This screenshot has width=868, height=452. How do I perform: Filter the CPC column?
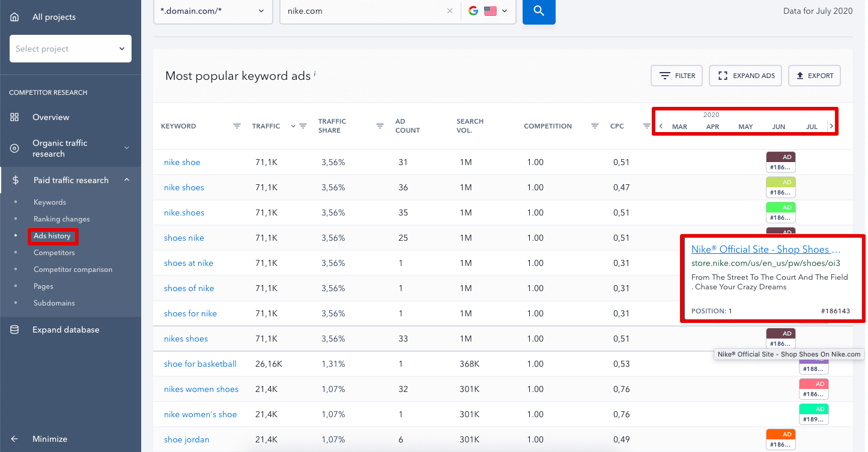(x=646, y=126)
